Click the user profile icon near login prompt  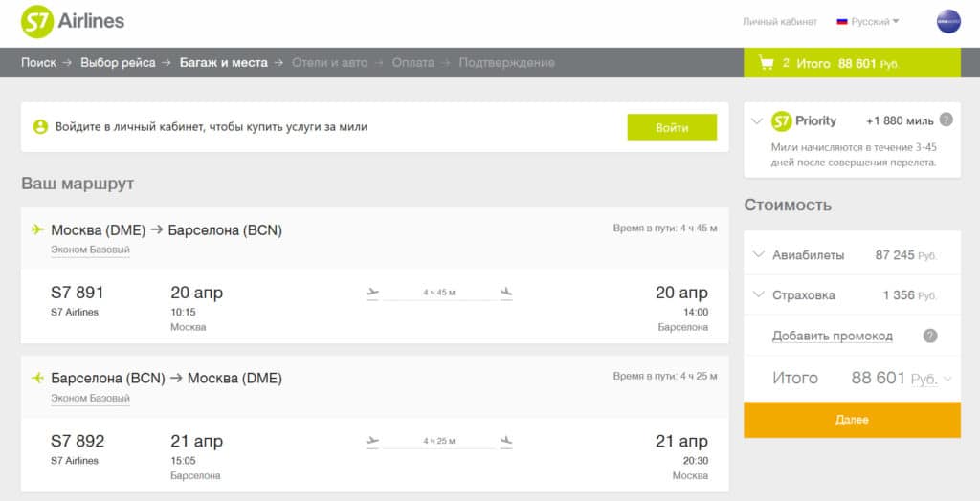(40, 127)
